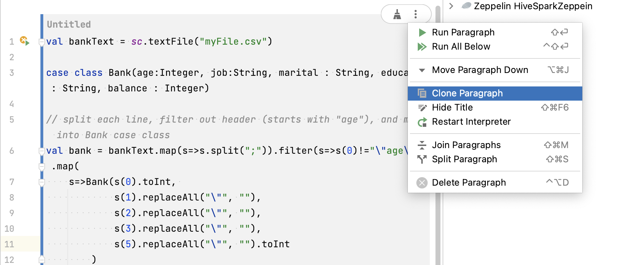This screenshot has height=265, width=644.
Task: Click the Clone Paragraph copy icon
Action: pos(422,93)
